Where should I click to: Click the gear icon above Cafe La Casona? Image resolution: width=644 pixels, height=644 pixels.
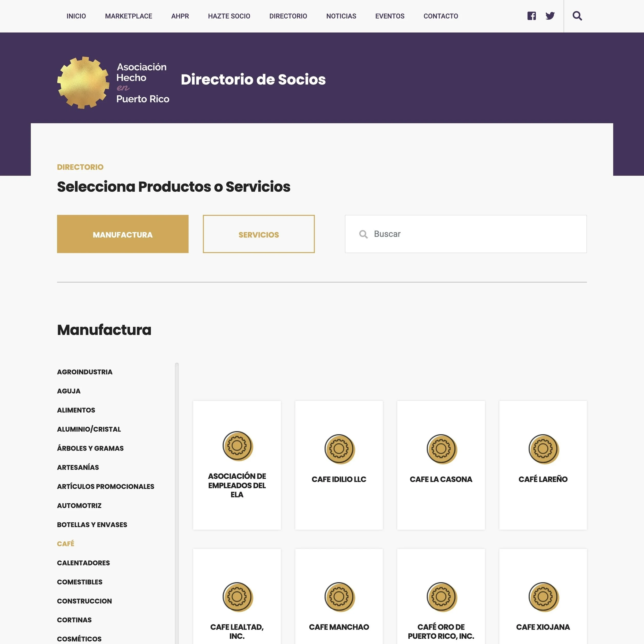[442, 449]
